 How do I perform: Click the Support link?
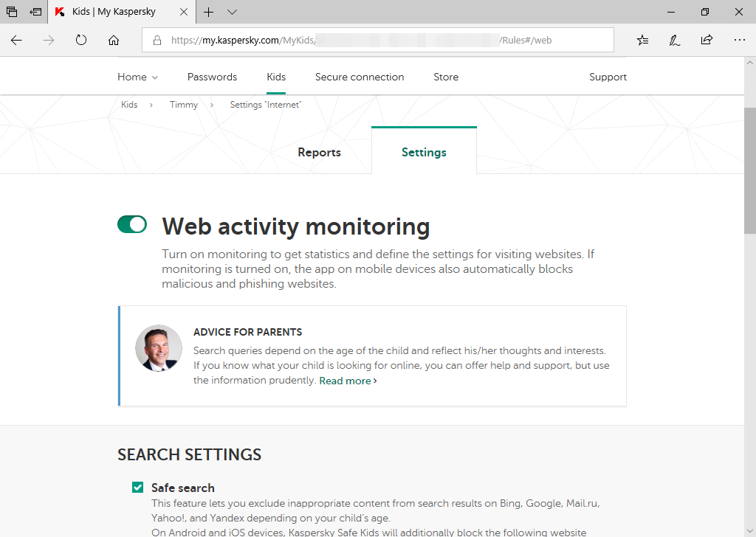[608, 77]
